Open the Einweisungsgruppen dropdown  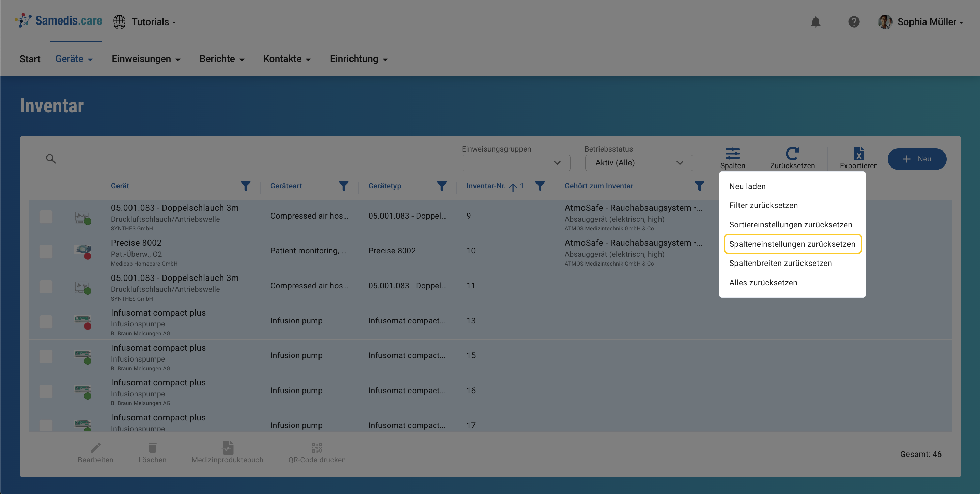click(x=516, y=163)
